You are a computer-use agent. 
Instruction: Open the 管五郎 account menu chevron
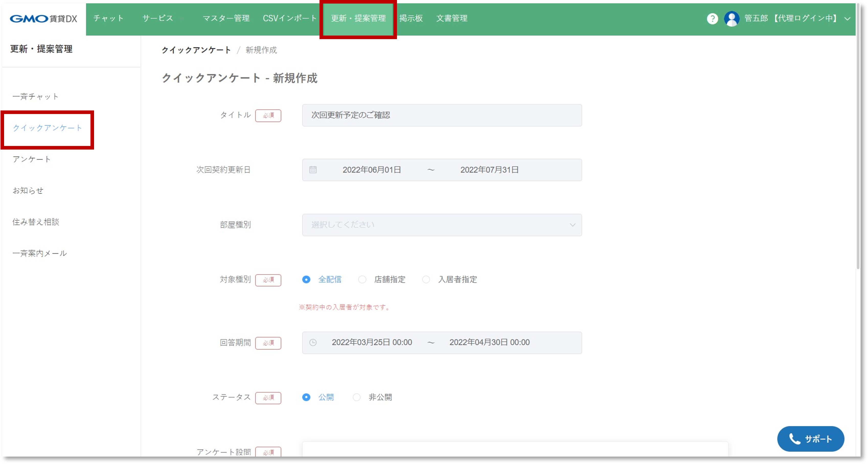(x=847, y=19)
